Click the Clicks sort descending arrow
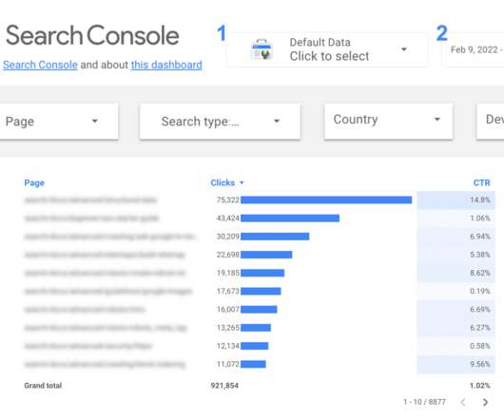 click(x=242, y=182)
